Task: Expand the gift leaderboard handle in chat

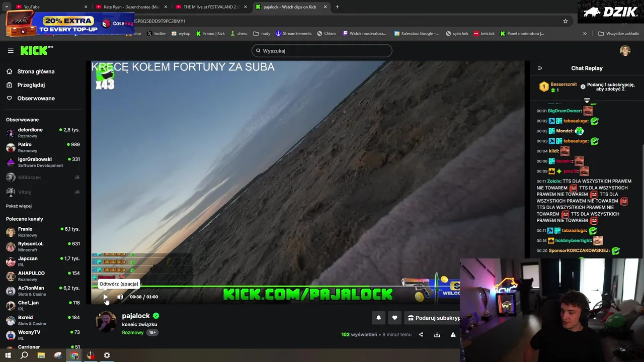Action: click(587, 101)
